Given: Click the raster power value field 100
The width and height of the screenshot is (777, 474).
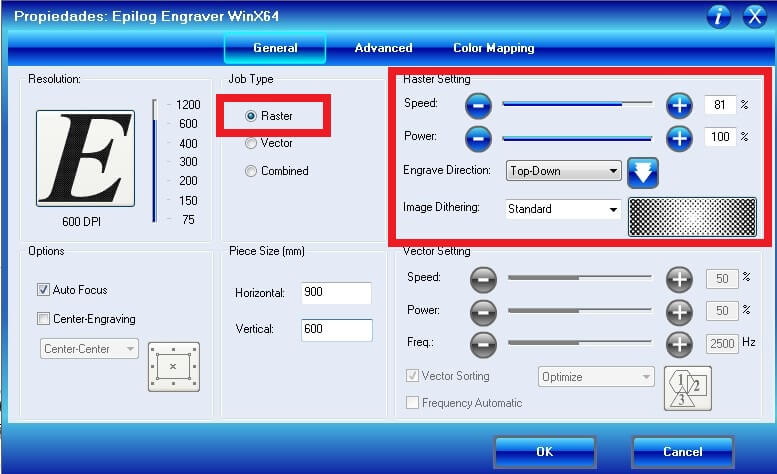Looking at the screenshot, I should coord(720,137).
